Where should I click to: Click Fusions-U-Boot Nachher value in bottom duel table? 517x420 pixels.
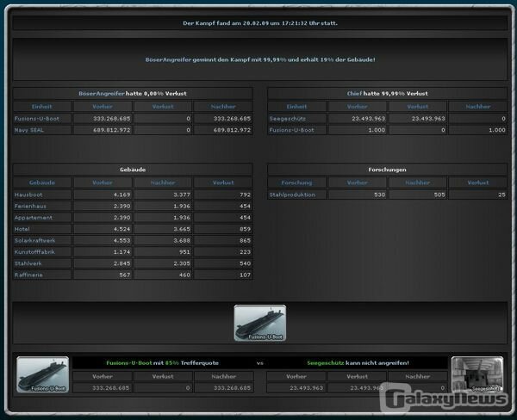232,388
